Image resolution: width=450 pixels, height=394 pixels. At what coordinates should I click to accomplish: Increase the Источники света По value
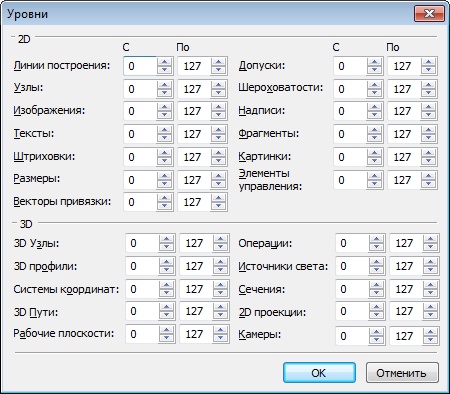tap(430, 262)
